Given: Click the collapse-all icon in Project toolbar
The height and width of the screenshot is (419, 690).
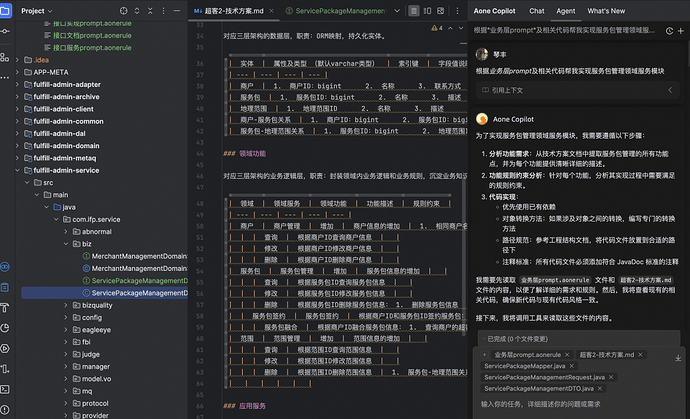Looking at the screenshot, I should [150, 11].
